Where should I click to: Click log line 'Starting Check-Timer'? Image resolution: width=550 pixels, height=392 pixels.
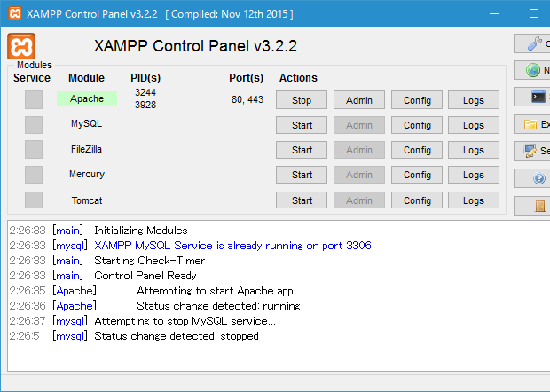[x=149, y=261]
